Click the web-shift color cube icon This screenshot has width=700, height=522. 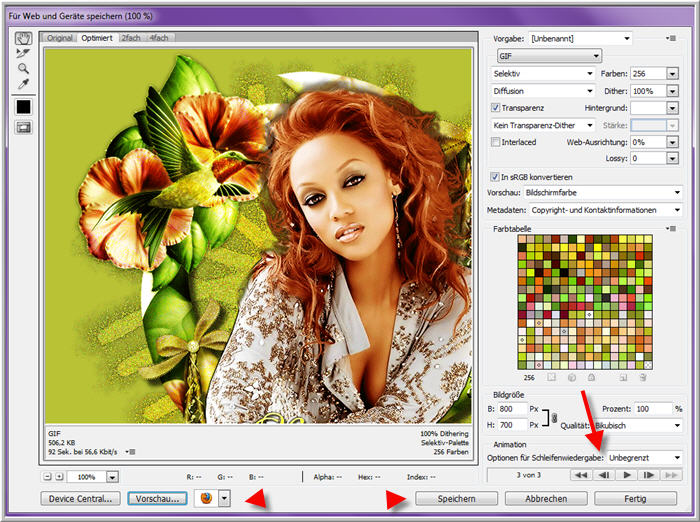tap(572, 377)
